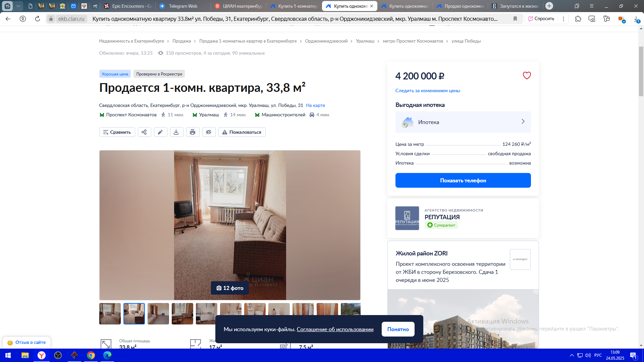Screen dimensions: 644x362
Task: Open the browser extensions puzzle icon
Action: [578, 19]
